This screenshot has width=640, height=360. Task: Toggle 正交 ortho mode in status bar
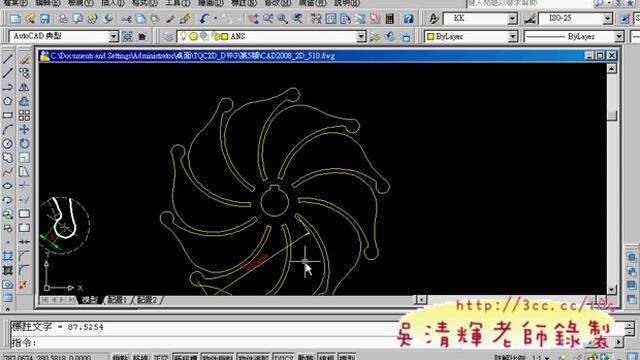[x=160, y=357]
